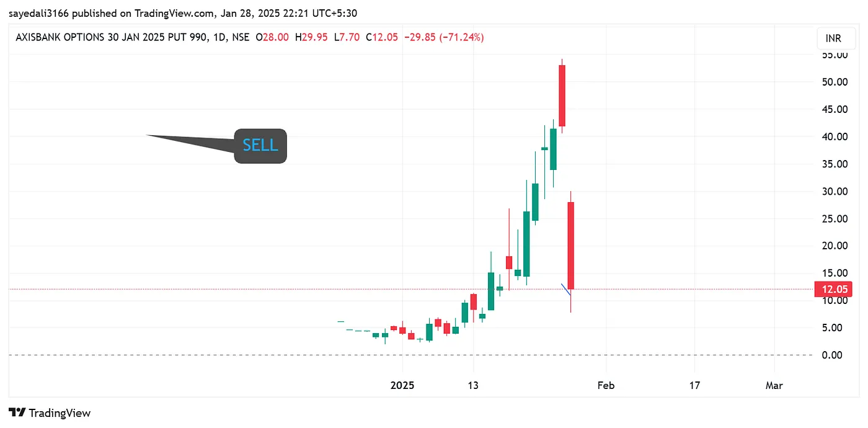Click the red −29.85 (−71.24%) change value
868x428 pixels.
(x=443, y=37)
